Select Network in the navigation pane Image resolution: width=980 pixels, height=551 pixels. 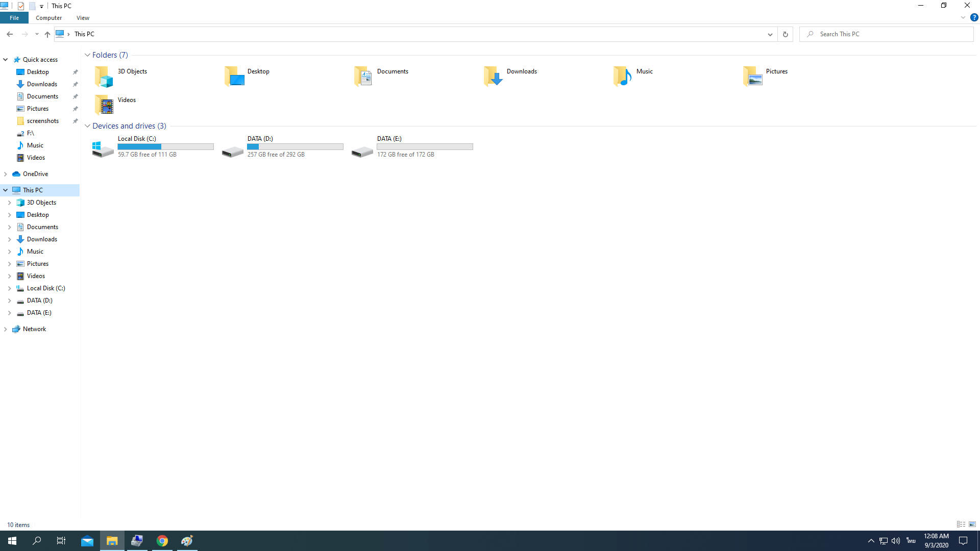click(x=34, y=329)
